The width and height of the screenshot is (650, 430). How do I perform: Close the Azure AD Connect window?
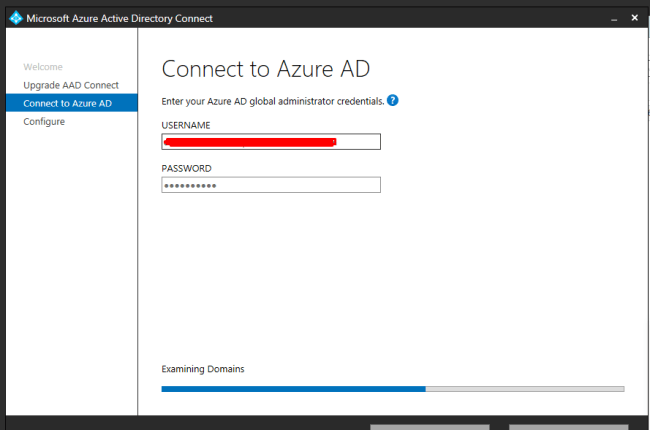[635, 17]
